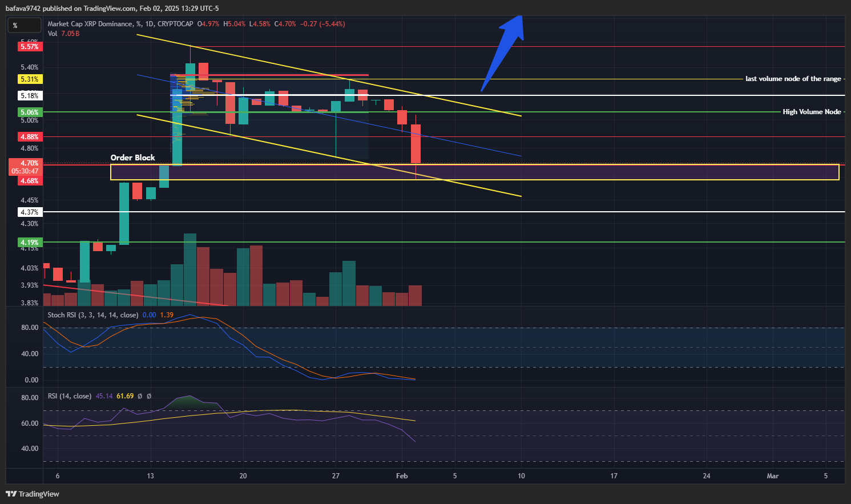Click the Feb label on time axis

(x=402, y=476)
